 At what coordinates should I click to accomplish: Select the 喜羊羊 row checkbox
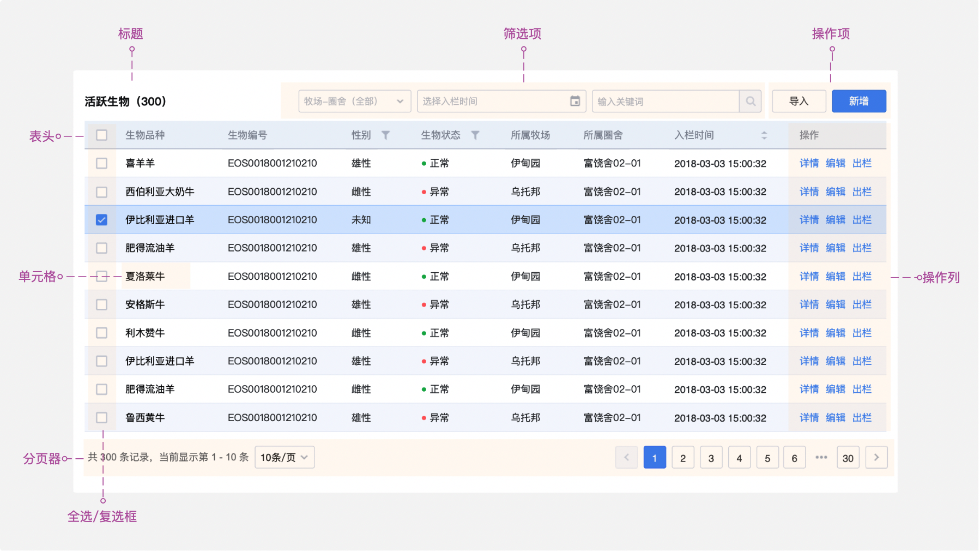tap(102, 163)
